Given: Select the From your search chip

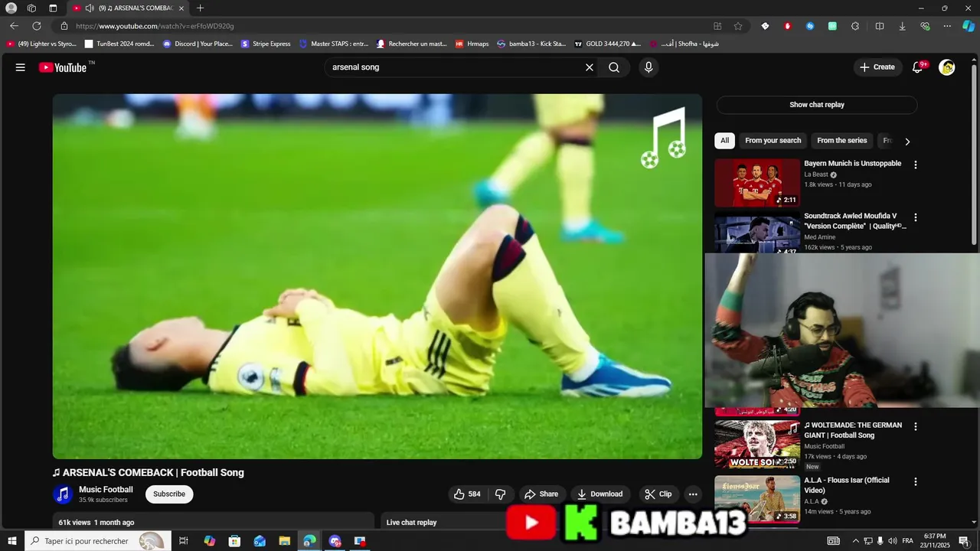Looking at the screenshot, I should pos(773,141).
